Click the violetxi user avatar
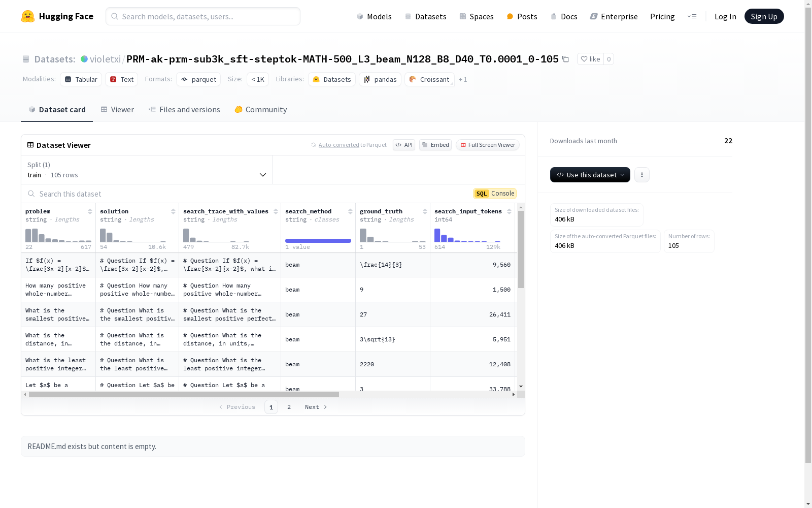 [x=84, y=59]
